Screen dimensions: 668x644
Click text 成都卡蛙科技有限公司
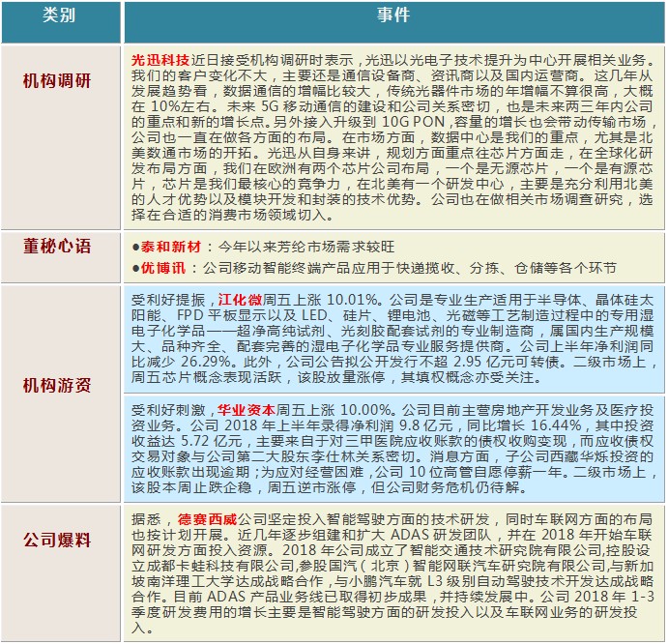(220, 566)
